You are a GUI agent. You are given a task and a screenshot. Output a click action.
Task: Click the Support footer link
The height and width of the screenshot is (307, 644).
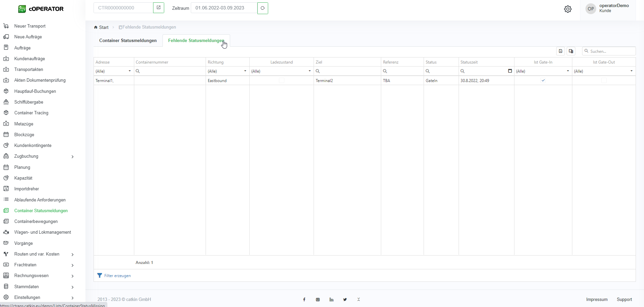624,300
